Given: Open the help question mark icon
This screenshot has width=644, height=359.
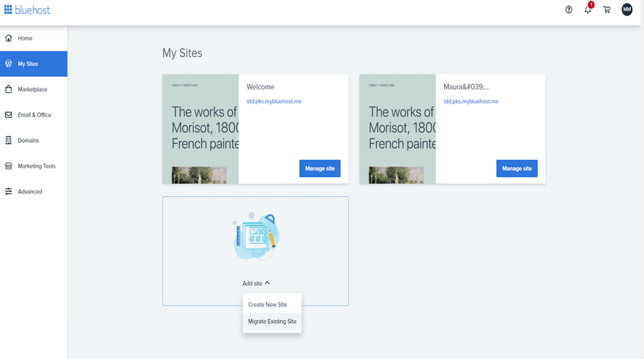Looking at the screenshot, I should (x=569, y=10).
